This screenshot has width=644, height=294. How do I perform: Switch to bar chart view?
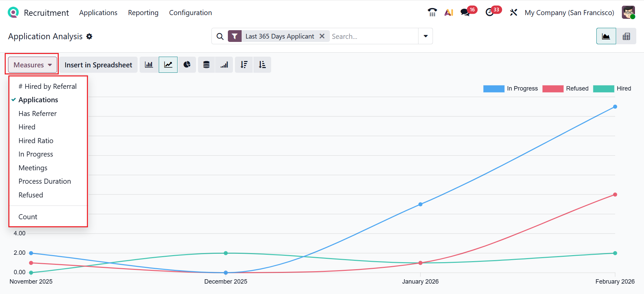pos(149,65)
